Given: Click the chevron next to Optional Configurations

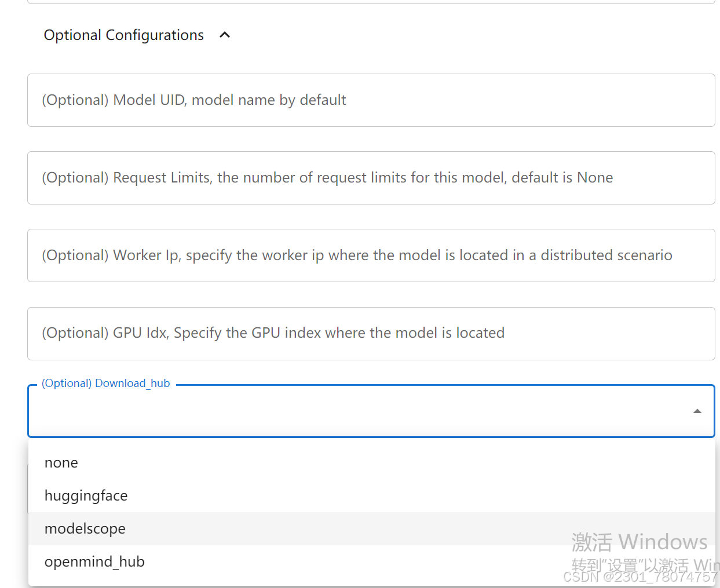Looking at the screenshot, I should click(x=225, y=35).
